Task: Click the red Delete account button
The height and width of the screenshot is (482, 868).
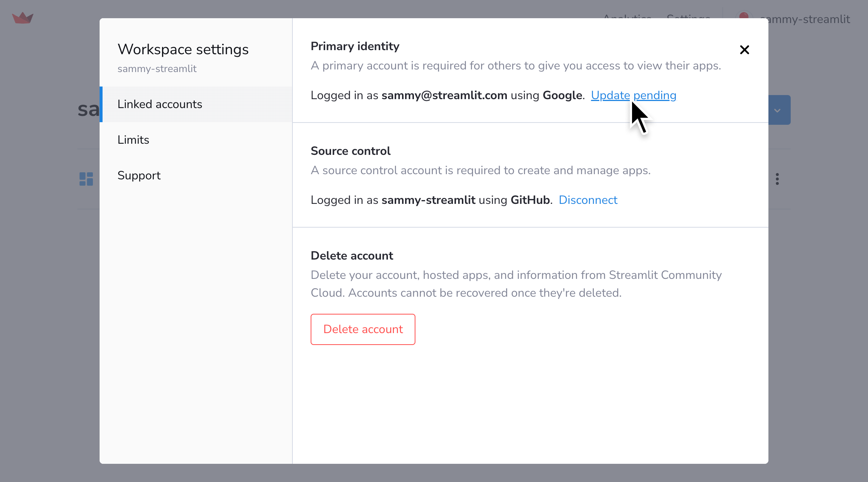Action: 363,329
